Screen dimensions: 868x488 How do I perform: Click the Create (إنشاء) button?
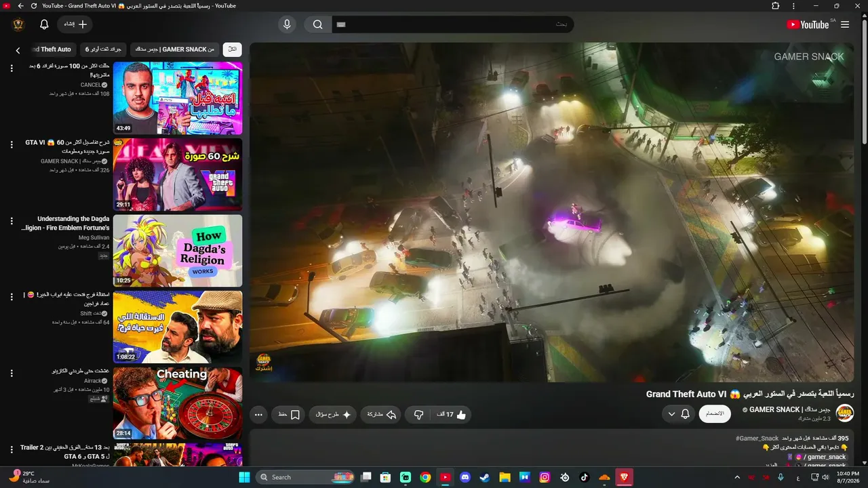(x=75, y=24)
